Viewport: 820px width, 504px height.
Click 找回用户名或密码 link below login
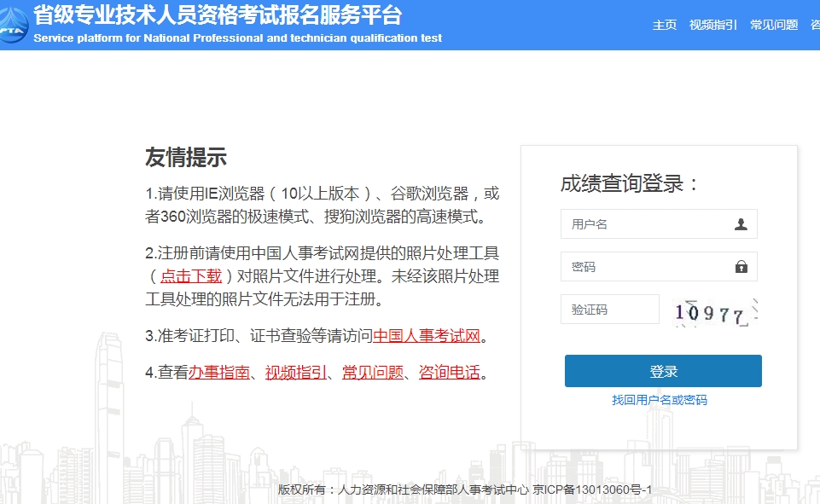pyautogui.click(x=660, y=400)
